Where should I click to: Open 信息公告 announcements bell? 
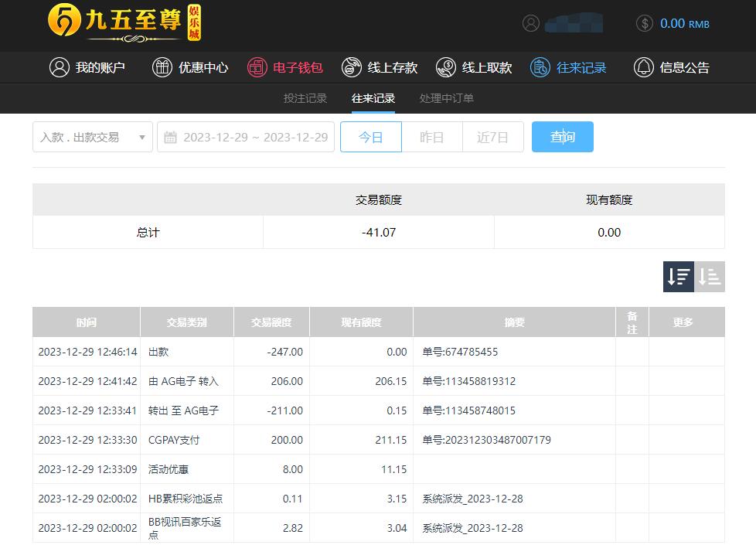point(671,67)
